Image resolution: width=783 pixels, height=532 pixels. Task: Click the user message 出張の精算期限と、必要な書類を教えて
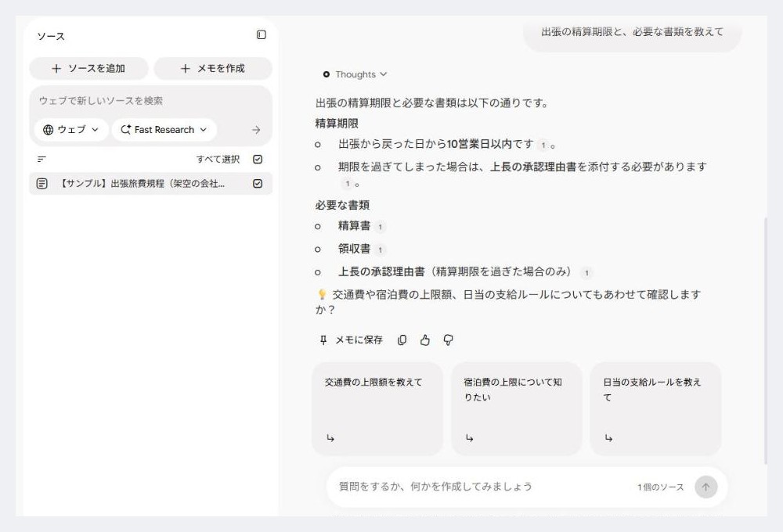point(632,32)
